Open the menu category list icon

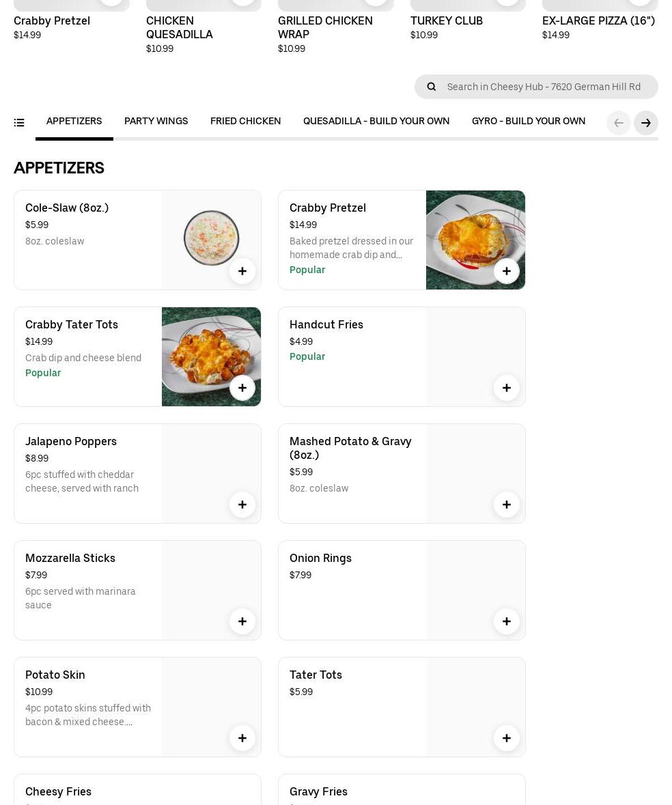[x=19, y=123]
